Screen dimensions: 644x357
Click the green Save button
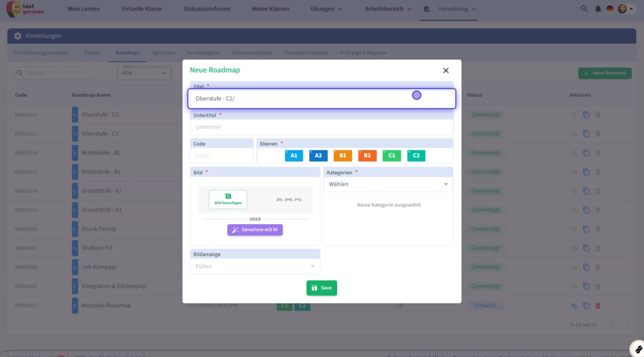tap(321, 288)
